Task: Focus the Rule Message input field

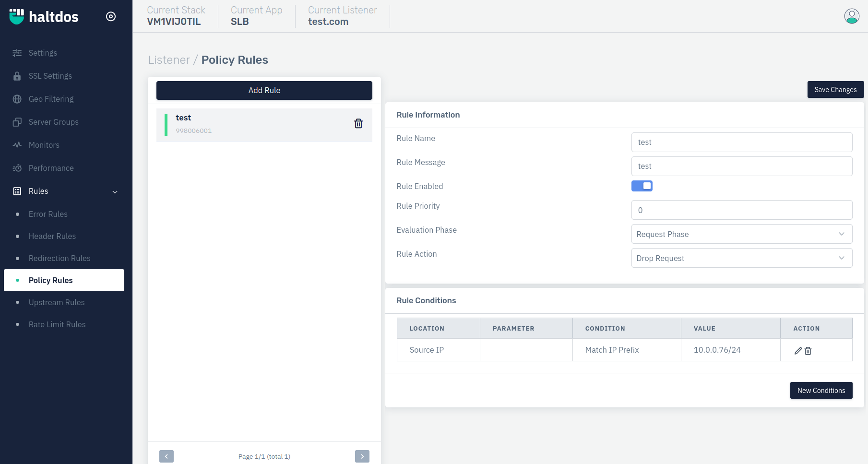Action: 742,166
